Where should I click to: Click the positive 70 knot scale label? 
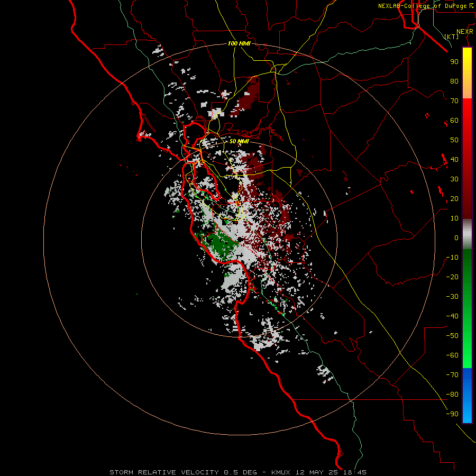[x=454, y=101]
